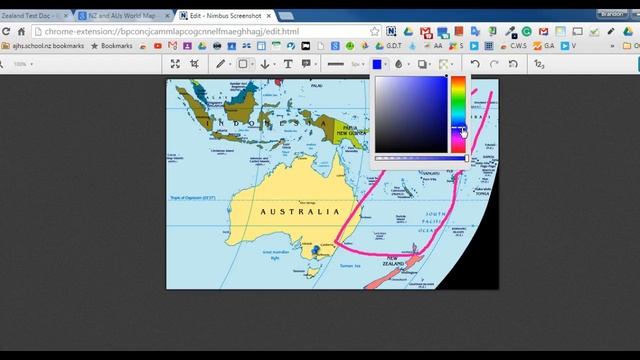
Task: Select the Text tool
Action: click(x=288, y=64)
